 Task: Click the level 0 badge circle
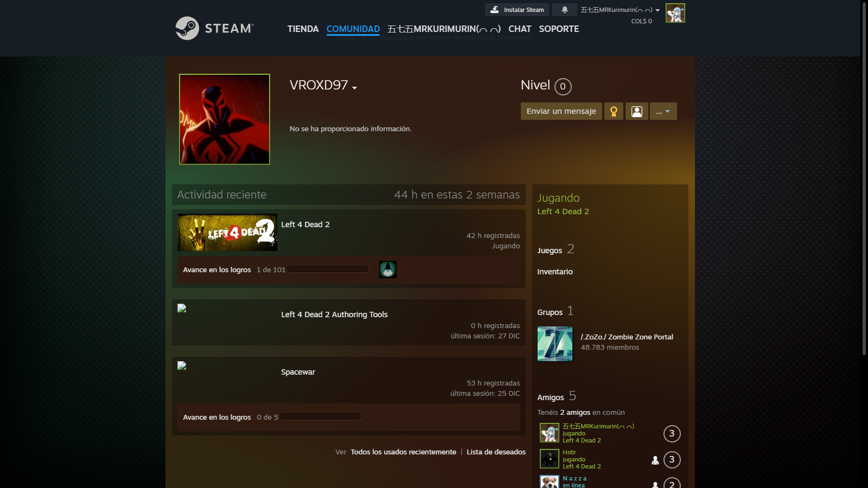pos(563,86)
